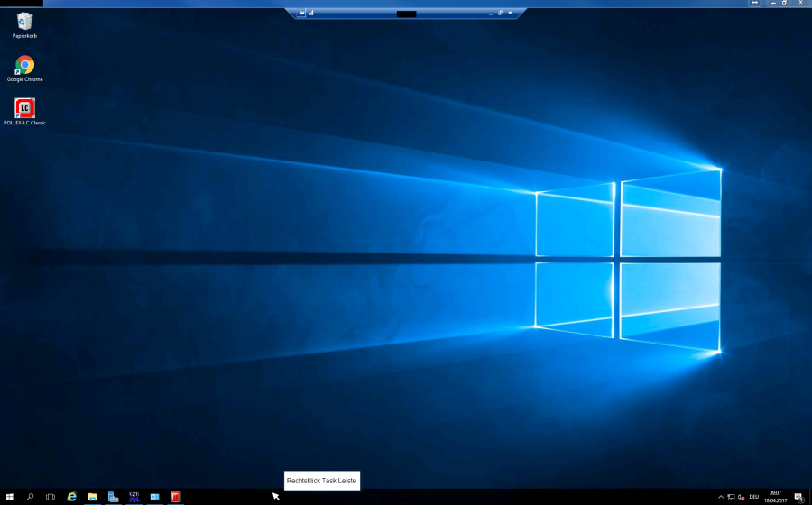Click the taskbar search magnifier icon
The width and height of the screenshot is (812, 505).
30,497
